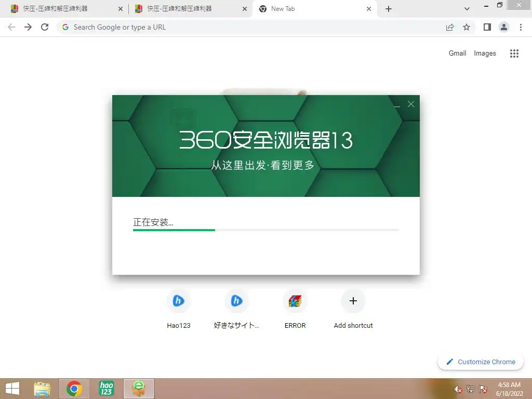The width and height of the screenshot is (532, 399).
Task: Open the Hao123 shortcut
Action: pyautogui.click(x=179, y=309)
